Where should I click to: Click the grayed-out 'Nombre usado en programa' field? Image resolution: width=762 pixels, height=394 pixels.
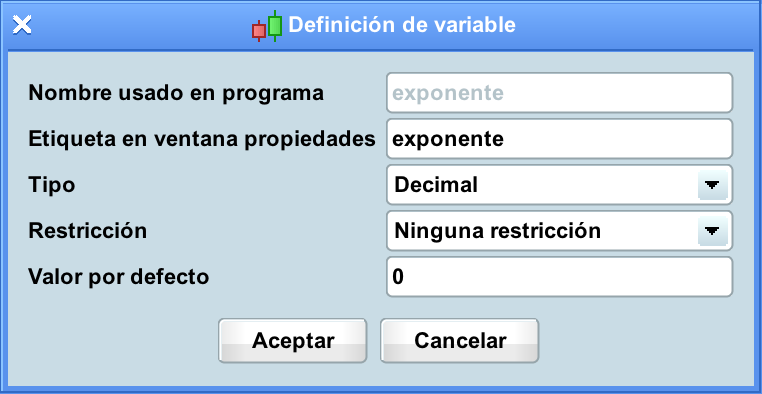pos(559,93)
